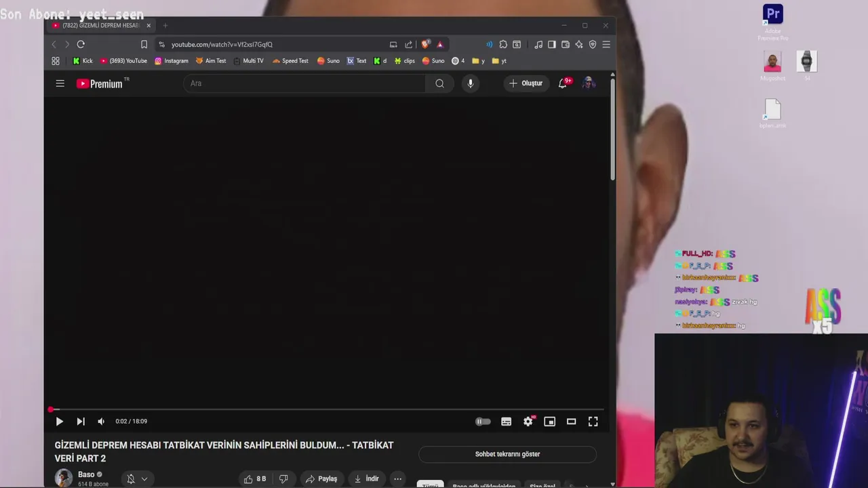Open the Multi TV bookmark
The height and width of the screenshot is (488, 868).
[x=248, y=61]
